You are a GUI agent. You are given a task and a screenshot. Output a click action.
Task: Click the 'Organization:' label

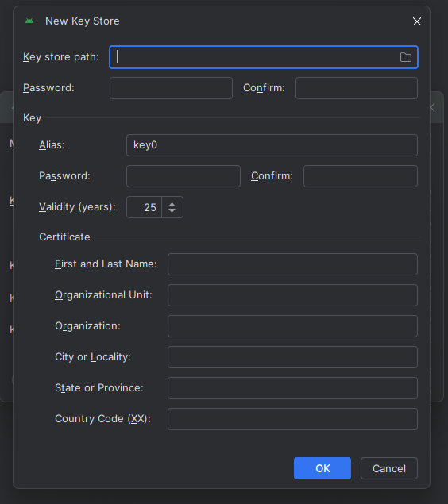[x=87, y=326]
